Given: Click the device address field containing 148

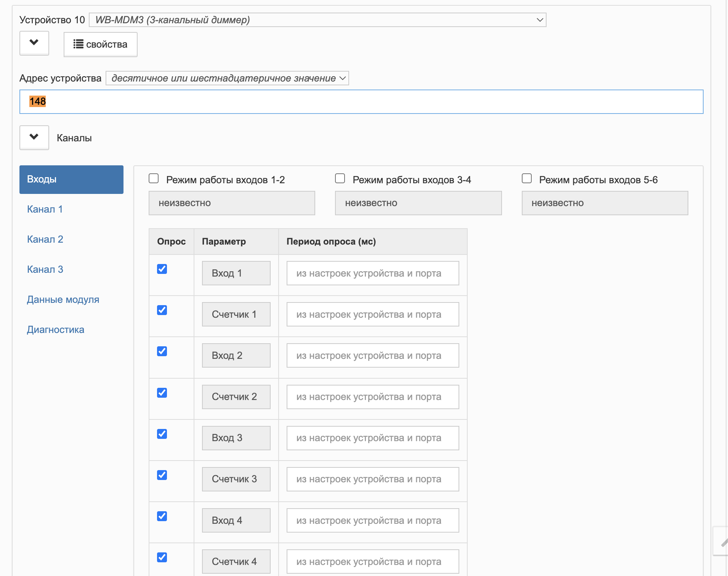Looking at the screenshot, I should (361, 102).
